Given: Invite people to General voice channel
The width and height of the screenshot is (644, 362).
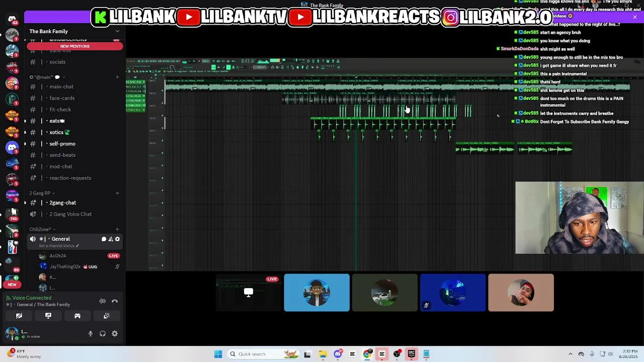Looking at the screenshot, I should point(111,239).
